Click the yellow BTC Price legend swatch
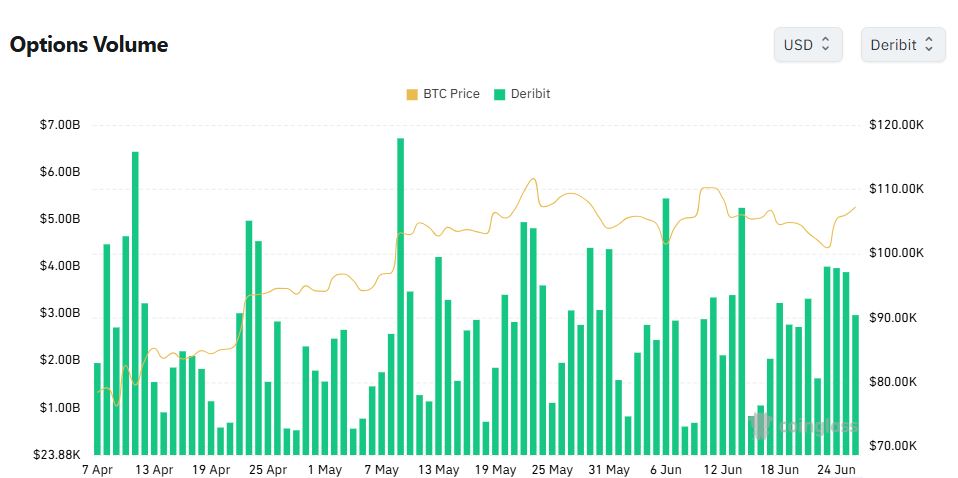The height and width of the screenshot is (478, 958). [x=412, y=95]
